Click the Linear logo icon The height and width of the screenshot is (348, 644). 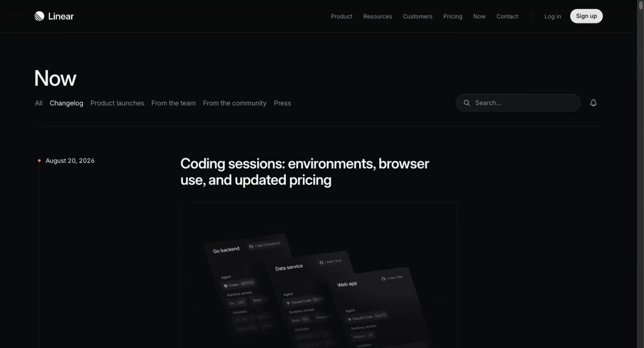(39, 16)
